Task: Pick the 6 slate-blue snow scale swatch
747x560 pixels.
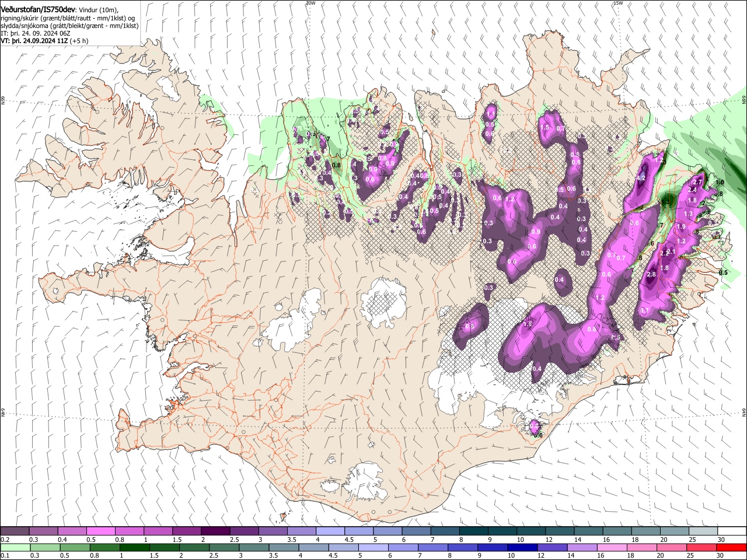Action: pyautogui.click(x=416, y=531)
